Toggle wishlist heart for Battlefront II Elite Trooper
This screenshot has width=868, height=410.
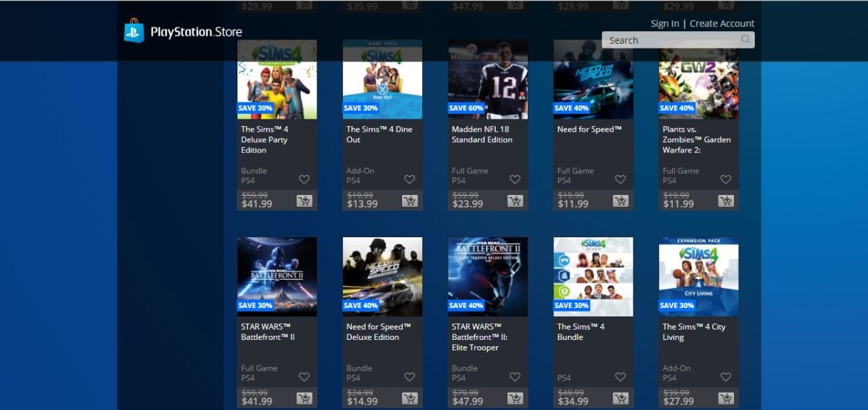[x=515, y=377]
